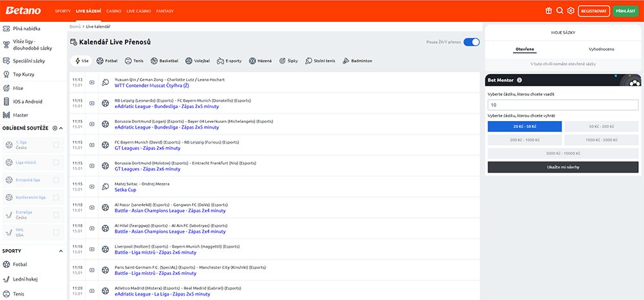
Task: Click the Ukažte mi návrhy button
Action: coord(563,167)
